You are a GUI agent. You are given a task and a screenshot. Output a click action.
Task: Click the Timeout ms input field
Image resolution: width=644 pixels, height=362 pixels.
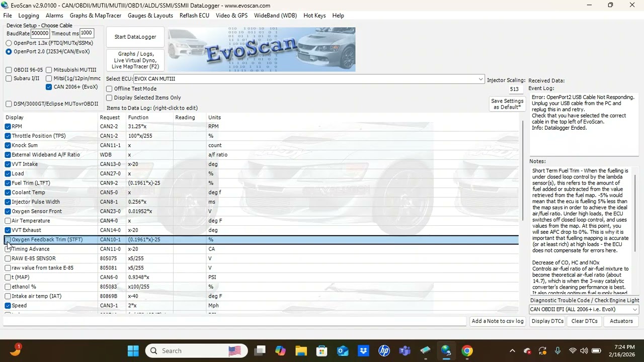[87, 33]
